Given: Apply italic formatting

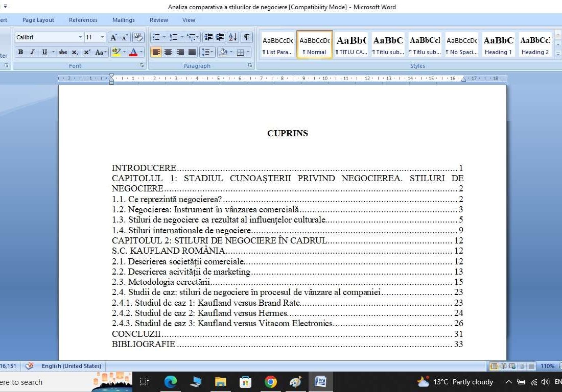Looking at the screenshot, I should (32, 52).
